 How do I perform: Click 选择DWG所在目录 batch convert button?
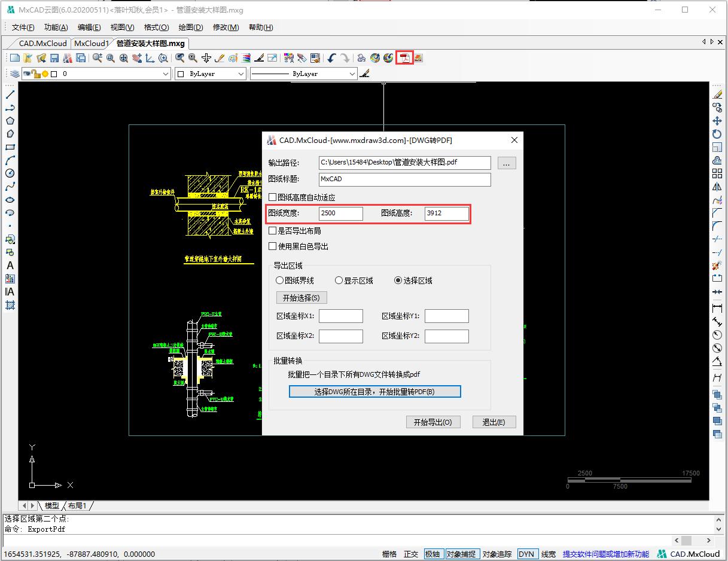[x=374, y=391]
